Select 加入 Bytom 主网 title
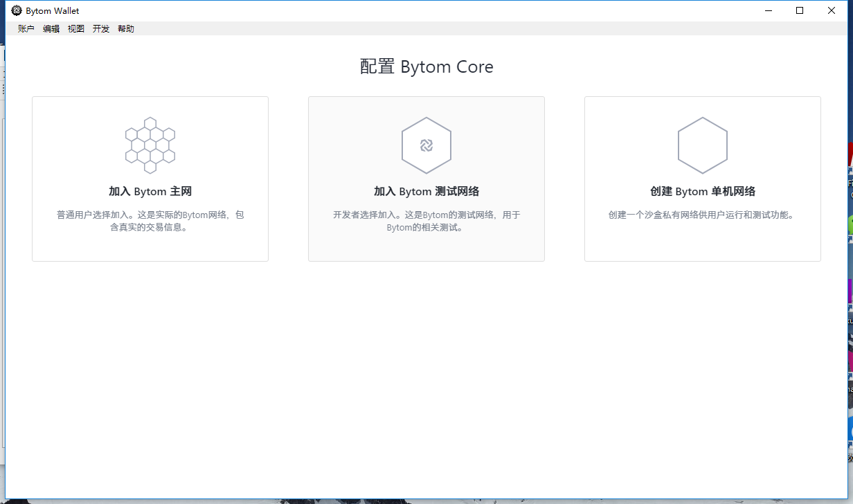Viewport: 853px width, 504px height. [150, 192]
